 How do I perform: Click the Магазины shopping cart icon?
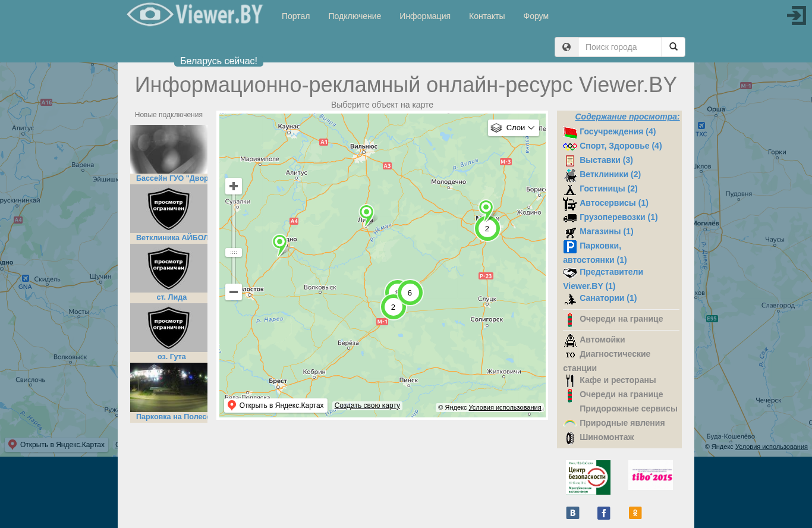pyautogui.click(x=570, y=232)
